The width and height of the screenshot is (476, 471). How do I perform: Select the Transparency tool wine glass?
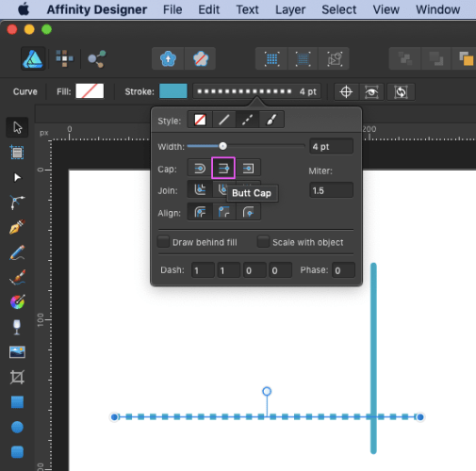tap(17, 327)
